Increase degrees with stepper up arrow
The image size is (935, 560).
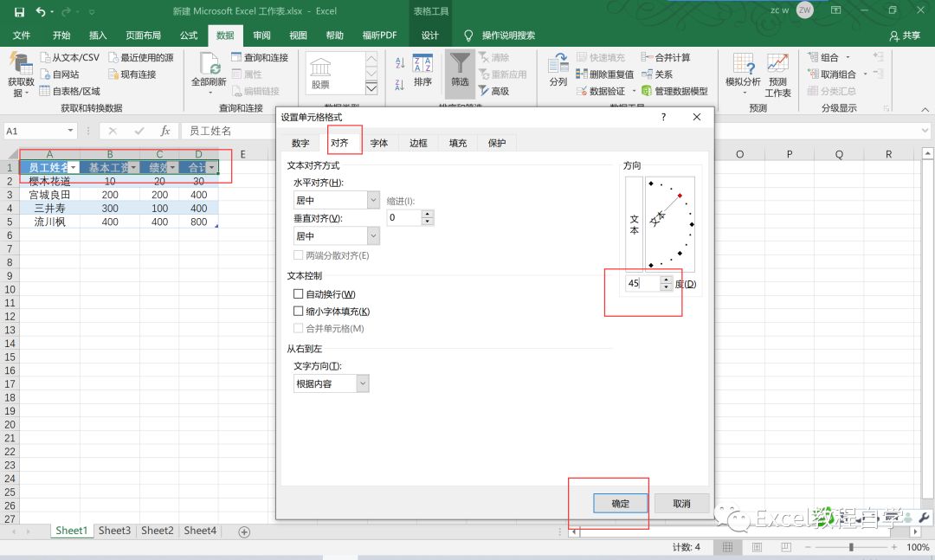667,280
